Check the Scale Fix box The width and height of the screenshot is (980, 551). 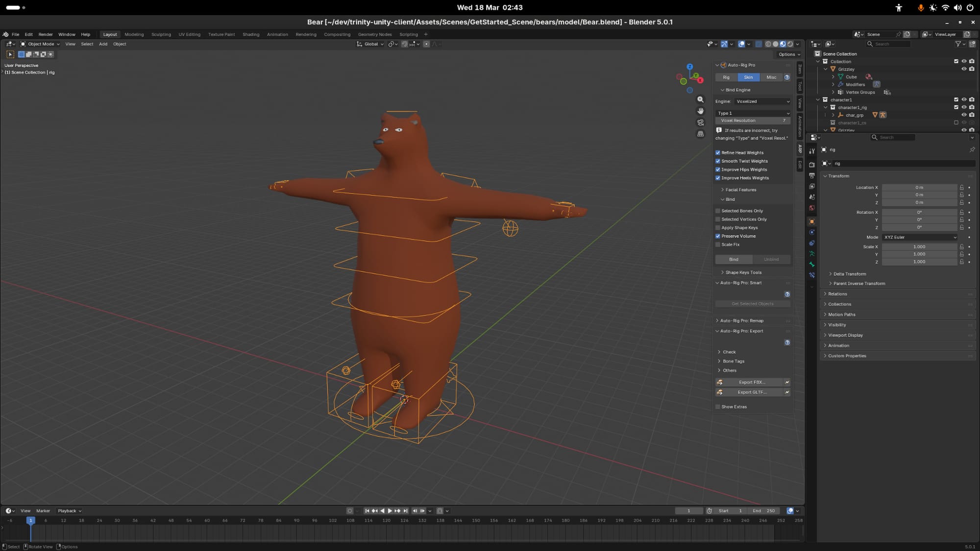[x=718, y=244]
